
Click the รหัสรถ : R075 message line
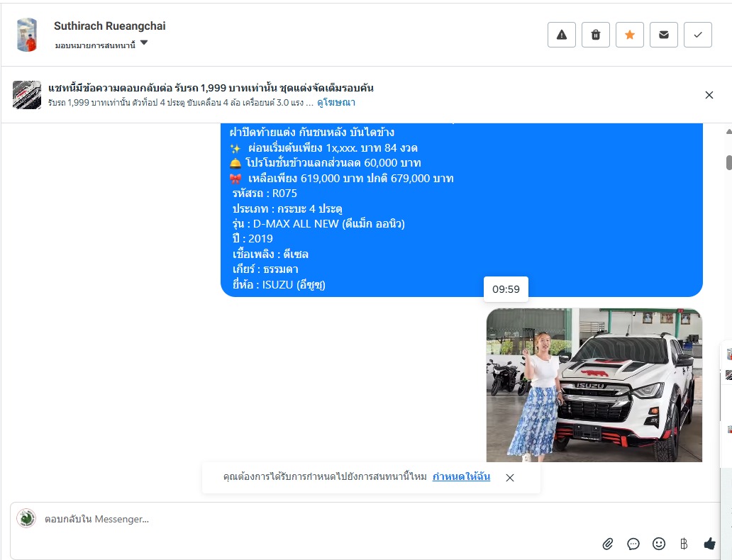pos(265,194)
